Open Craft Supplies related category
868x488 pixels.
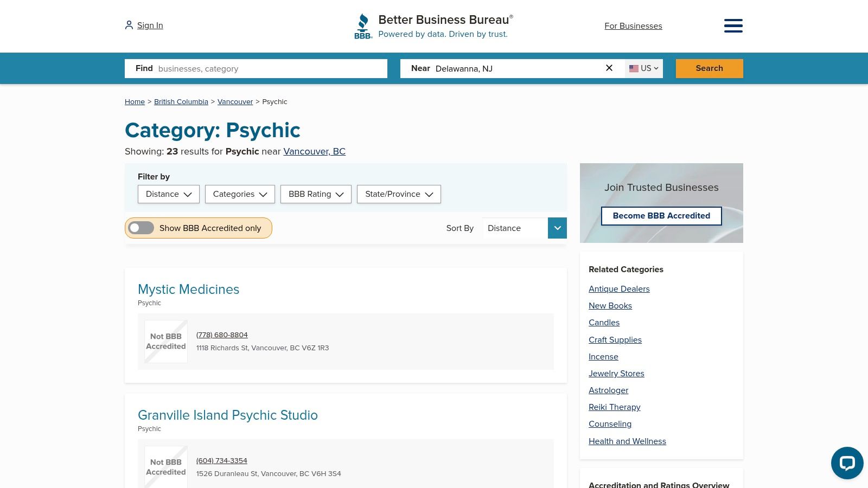coord(615,339)
